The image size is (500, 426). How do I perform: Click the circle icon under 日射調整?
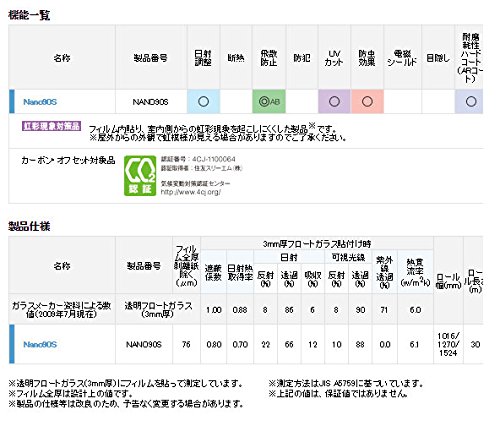pyautogui.click(x=203, y=101)
